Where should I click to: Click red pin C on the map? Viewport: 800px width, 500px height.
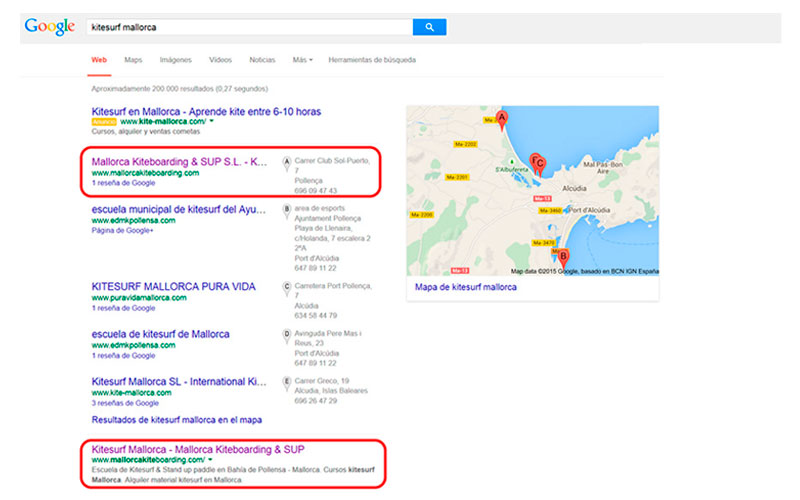click(x=540, y=165)
